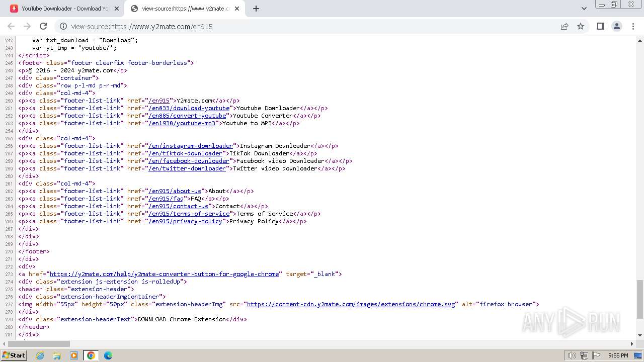The height and width of the screenshot is (362, 644).
Task: Select the 'DOWNLOAD Chrome Extension' text
Action: tap(182, 319)
